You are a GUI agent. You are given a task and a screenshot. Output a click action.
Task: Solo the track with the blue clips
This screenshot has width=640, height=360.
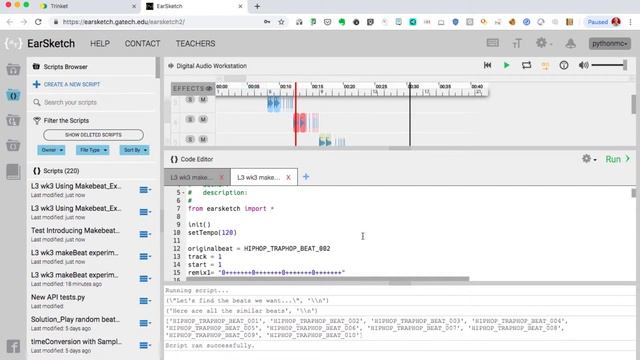(190, 99)
